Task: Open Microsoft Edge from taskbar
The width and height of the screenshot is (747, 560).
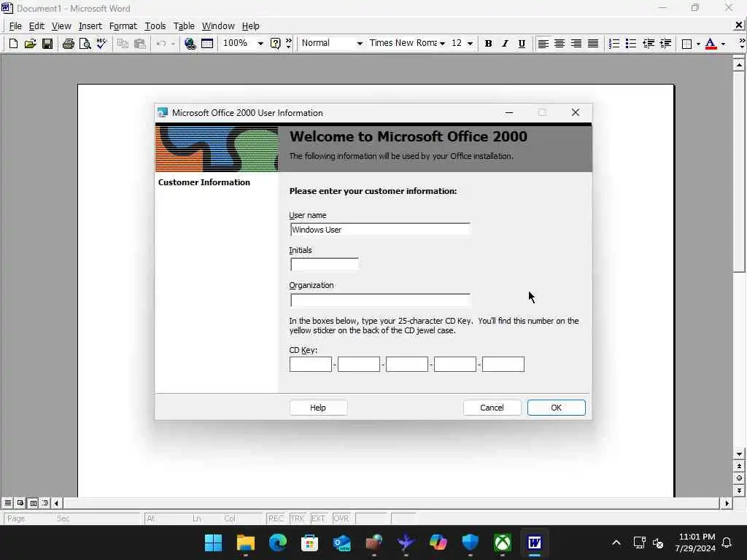Action: (x=277, y=542)
